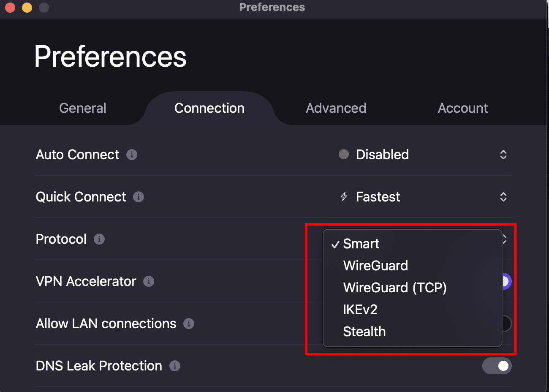
Task: Click the lightning bolt Fastest icon
Action: (x=344, y=197)
